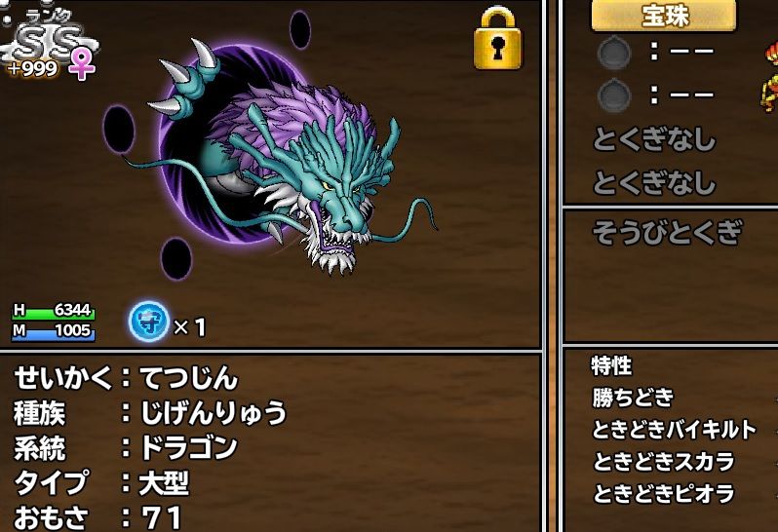Click the blue MP bar showing 1005
The image size is (778, 532).
53,331
